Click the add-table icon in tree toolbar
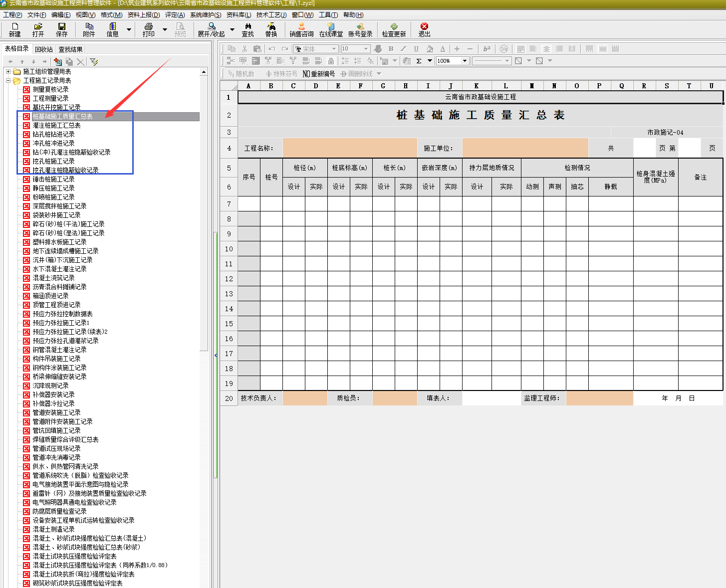Viewport: 726px width, 588px height. tap(58, 61)
